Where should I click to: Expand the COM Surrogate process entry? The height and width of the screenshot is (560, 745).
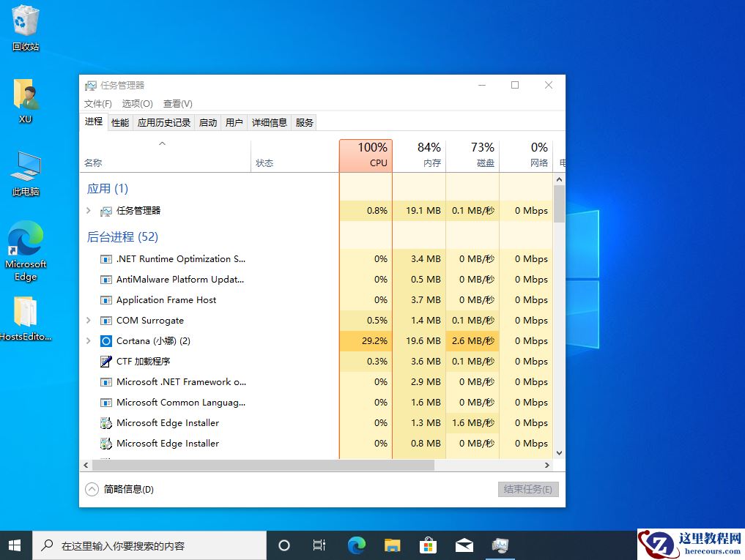point(88,320)
